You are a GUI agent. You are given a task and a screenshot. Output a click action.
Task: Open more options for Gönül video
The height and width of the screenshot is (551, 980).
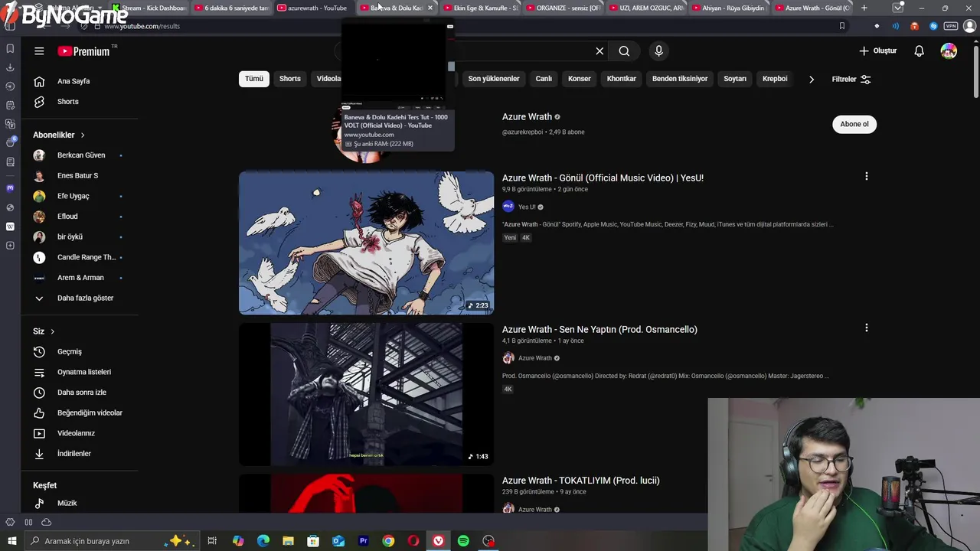click(866, 177)
